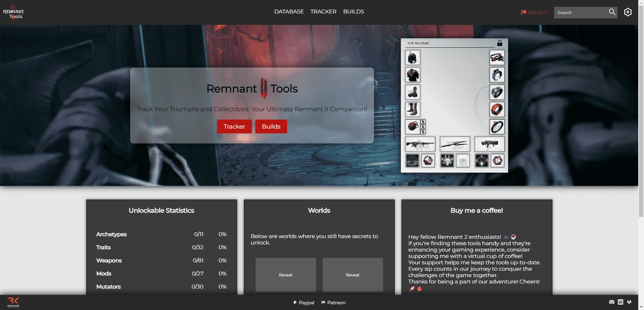
Task: Select the thin black ring slot
Action: tap(497, 127)
